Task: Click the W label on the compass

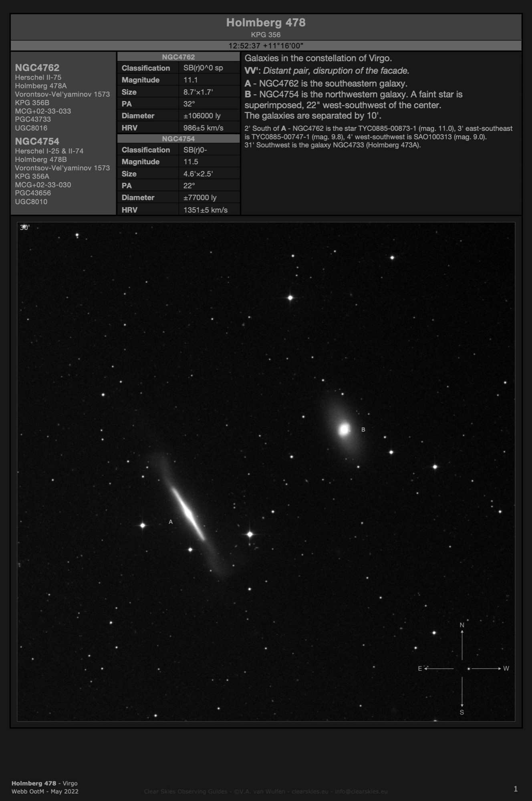Action: 506,668
